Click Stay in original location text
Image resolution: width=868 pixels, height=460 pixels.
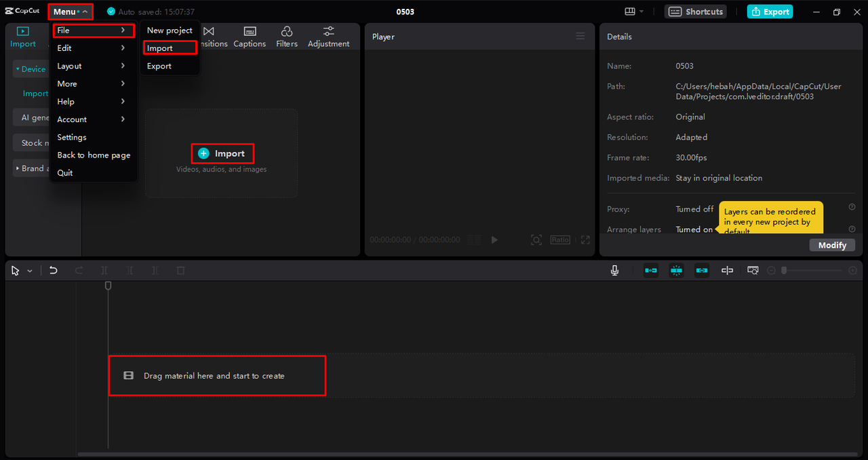(719, 178)
